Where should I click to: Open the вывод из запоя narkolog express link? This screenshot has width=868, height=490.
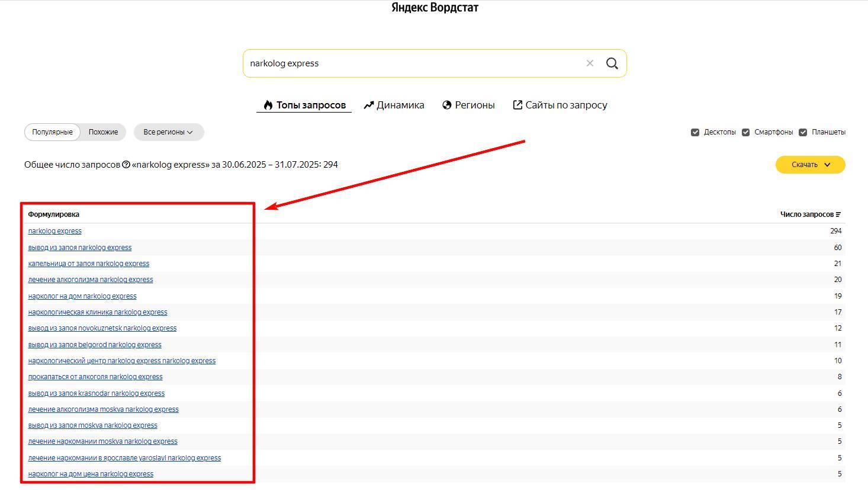tap(80, 248)
